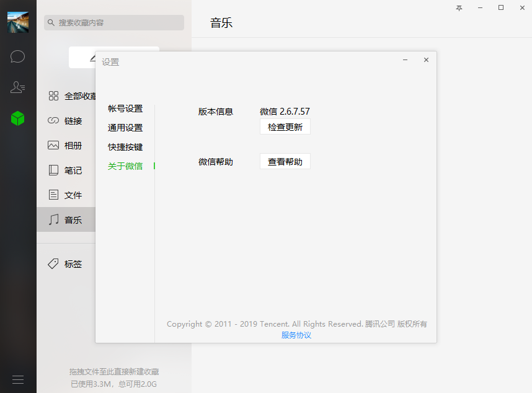Open the hamburger menu at sidebar bottom
The image size is (532, 393).
pos(18,379)
